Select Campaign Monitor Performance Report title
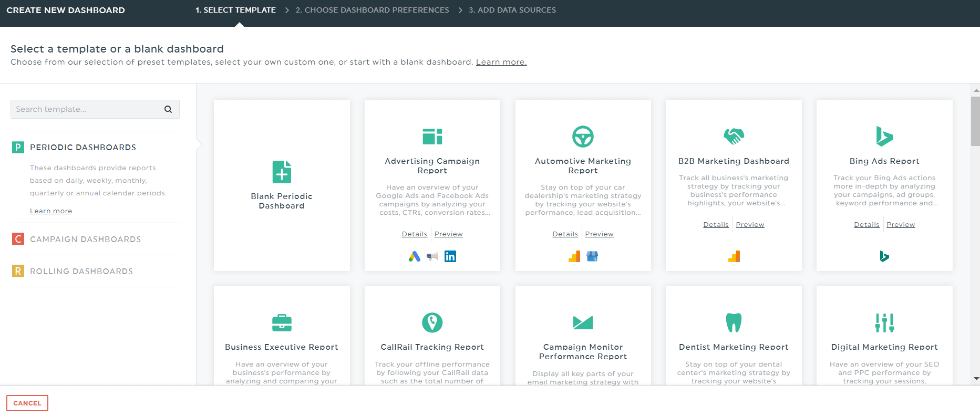 583,352
